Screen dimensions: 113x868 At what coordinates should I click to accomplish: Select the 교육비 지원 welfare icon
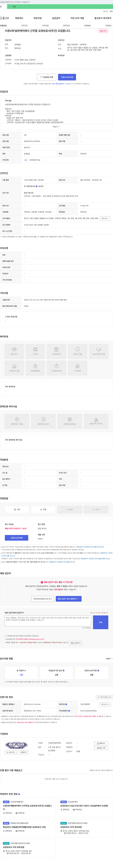(78, 349)
